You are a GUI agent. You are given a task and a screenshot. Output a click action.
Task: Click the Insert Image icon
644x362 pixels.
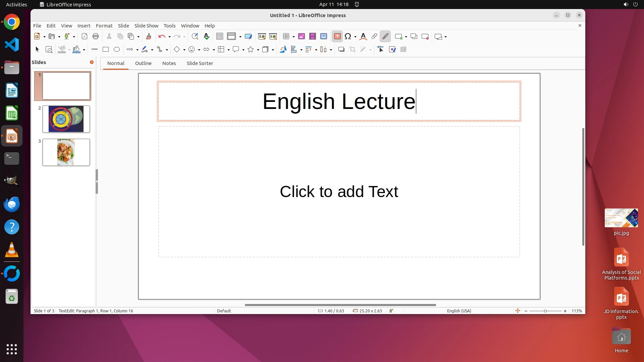point(301,37)
